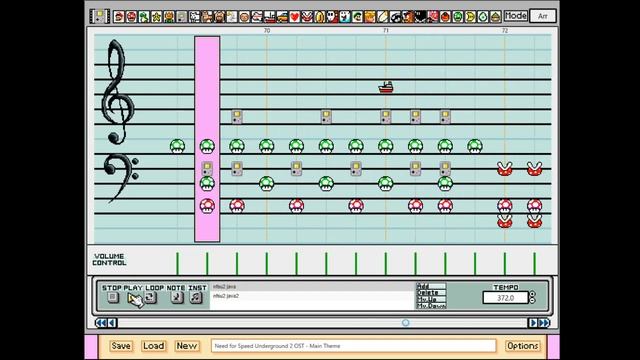Select the red Fruit instrument icon
Screen dimensions: 640x360
pos(445,17)
